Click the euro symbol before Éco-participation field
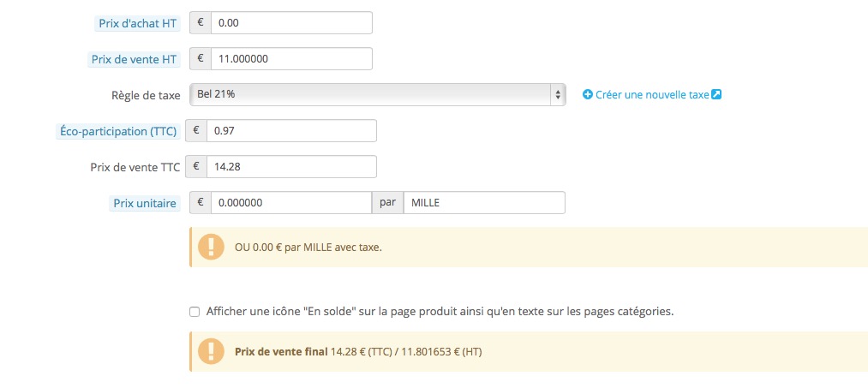 pyautogui.click(x=196, y=131)
